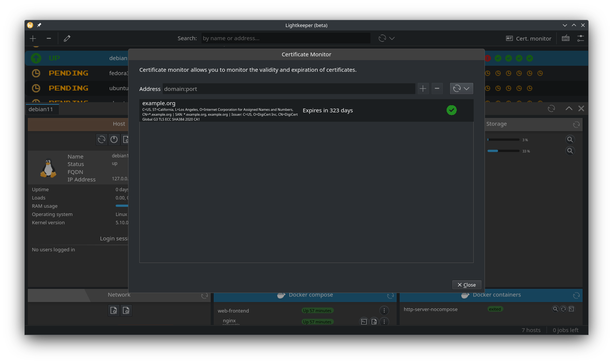Image resolution: width=613 pixels, height=364 pixels.
Task: Open the preferences sliders icon
Action: [x=580, y=38]
